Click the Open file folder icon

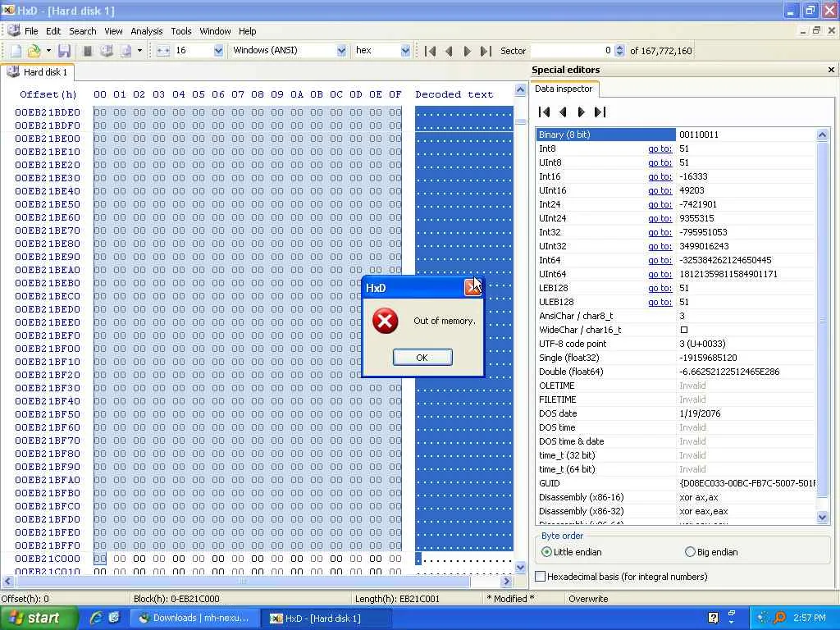(x=34, y=51)
